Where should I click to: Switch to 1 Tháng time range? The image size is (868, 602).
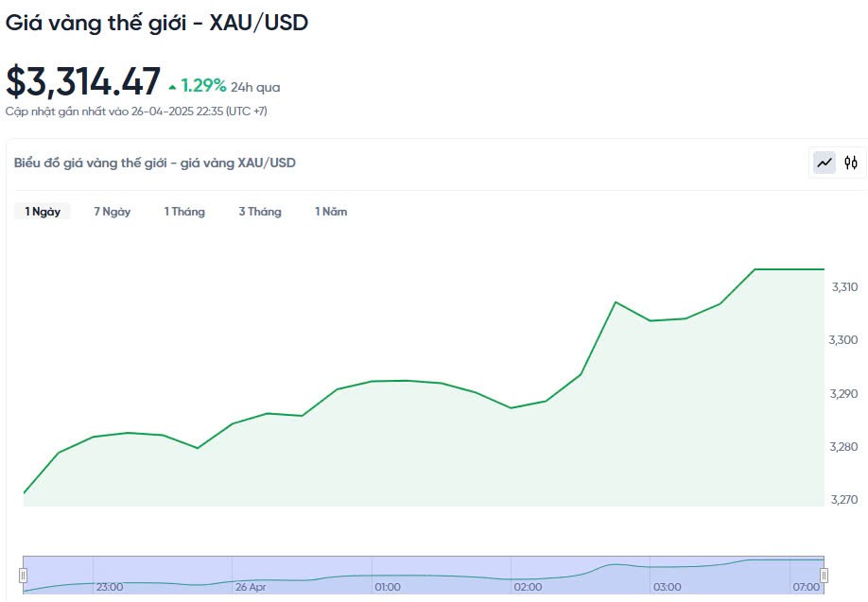[x=184, y=212]
